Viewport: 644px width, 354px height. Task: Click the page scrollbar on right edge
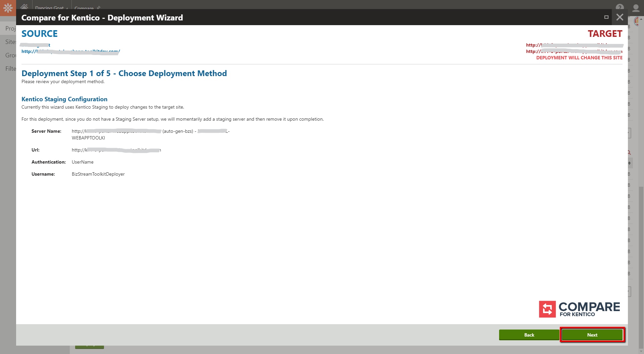pos(641,268)
